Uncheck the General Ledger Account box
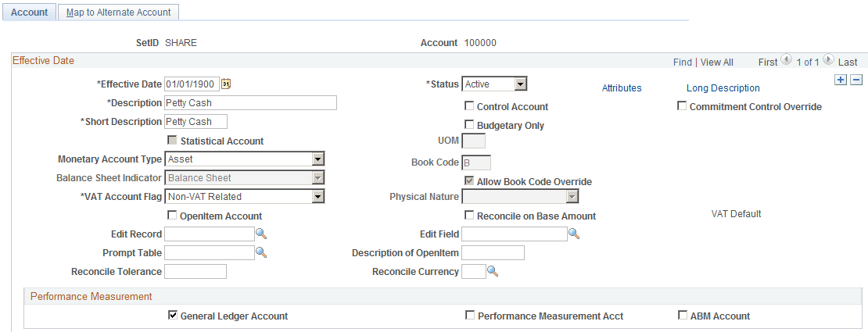Image resolution: width=868 pixels, height=332 pixels. tap(172, 316)
